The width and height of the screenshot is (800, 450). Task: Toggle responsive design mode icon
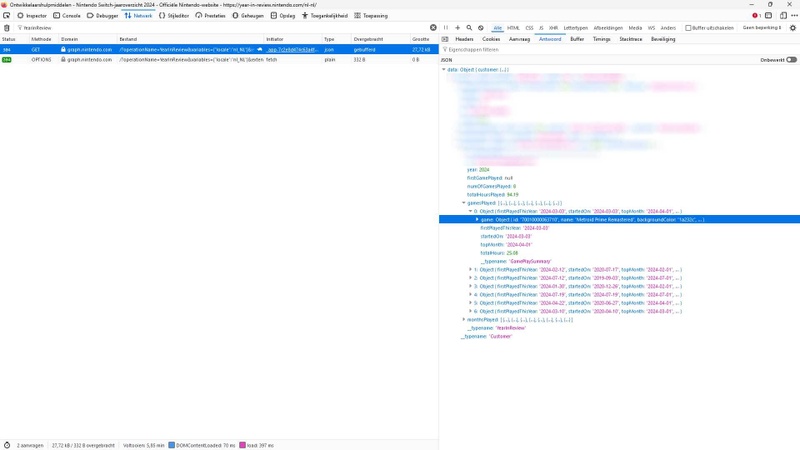769,16
